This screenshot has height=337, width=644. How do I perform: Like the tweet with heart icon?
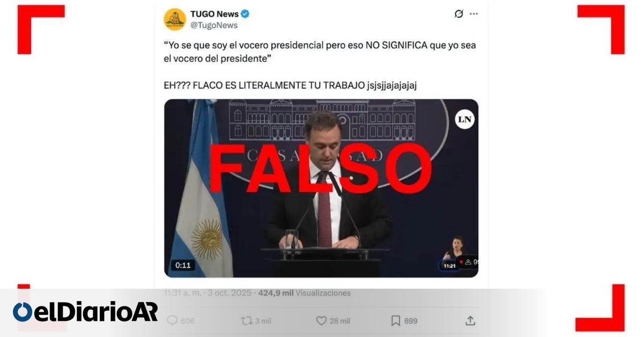[x=321, y=320]
